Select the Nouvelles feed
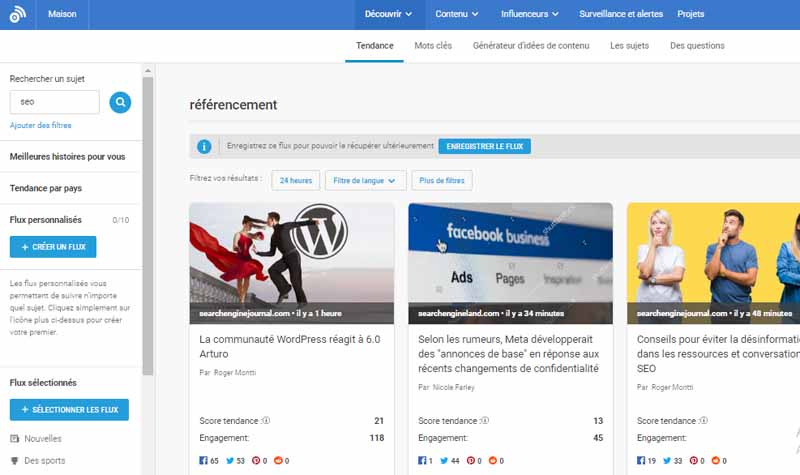The width and height of the screenshot is (800, 475). 43,439
